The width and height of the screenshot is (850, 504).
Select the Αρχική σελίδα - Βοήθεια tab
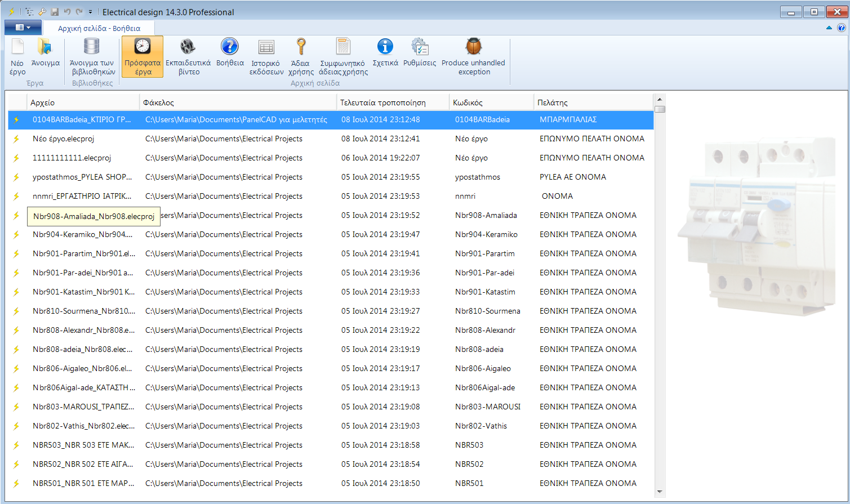pos(99,28)
